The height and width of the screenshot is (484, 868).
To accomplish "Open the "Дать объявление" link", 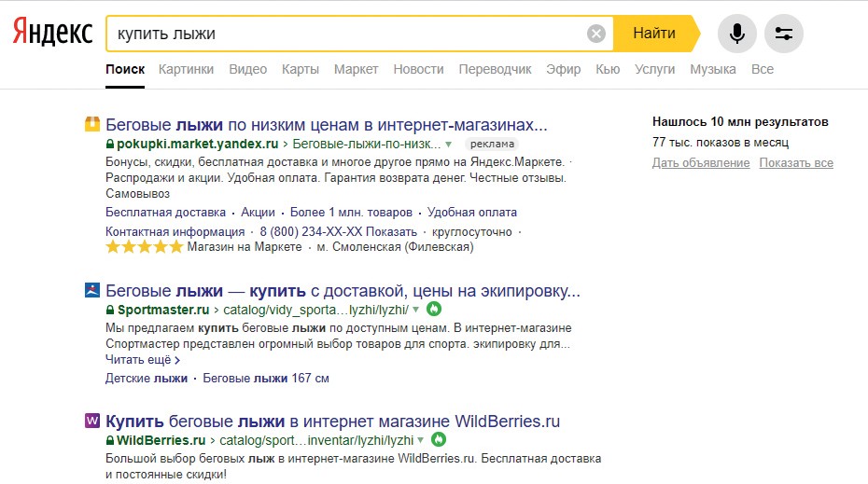I will point(701,163).
